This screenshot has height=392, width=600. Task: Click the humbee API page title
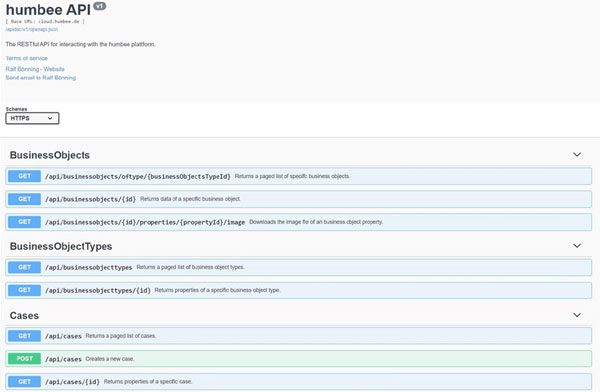[48, 10]
